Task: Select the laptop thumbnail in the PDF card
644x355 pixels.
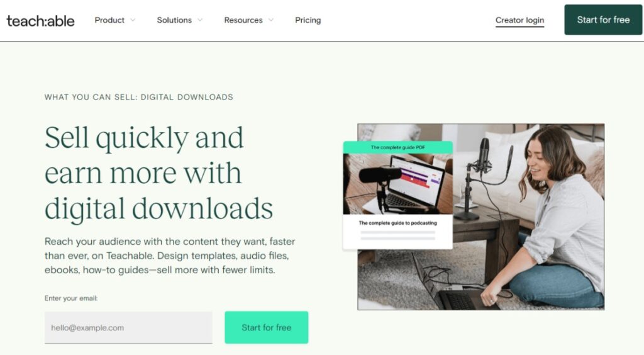Action: pos(397,184)
